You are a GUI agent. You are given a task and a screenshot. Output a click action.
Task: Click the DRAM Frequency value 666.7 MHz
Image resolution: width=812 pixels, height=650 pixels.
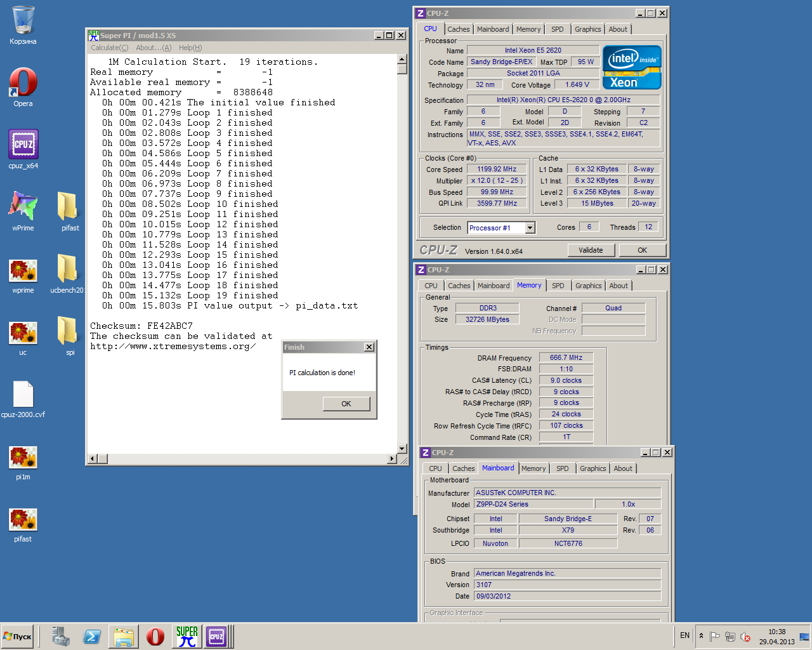(566, 357)
